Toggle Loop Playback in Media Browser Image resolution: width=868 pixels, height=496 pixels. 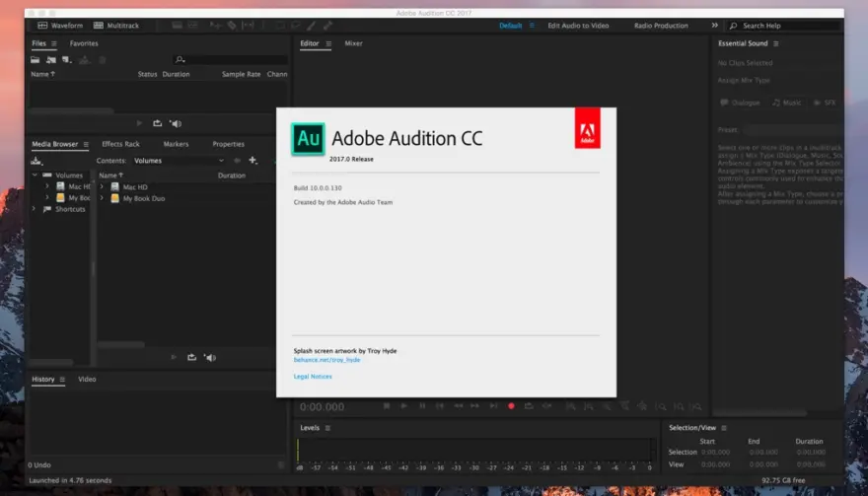point(191,358)
